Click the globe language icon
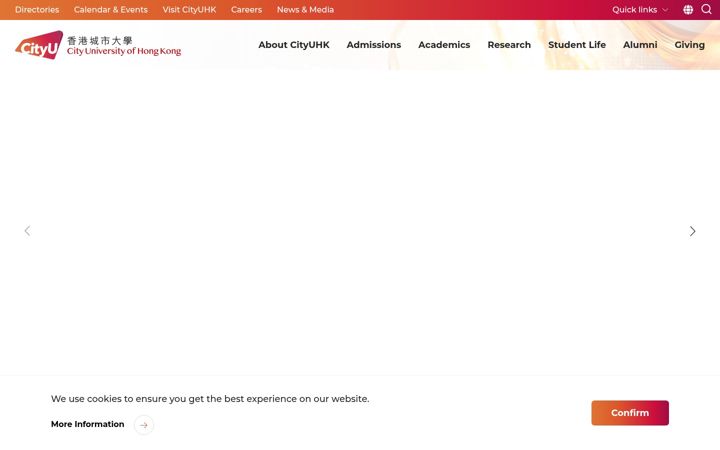The width and height of the screenshot is (720, 450). [688, 10]
